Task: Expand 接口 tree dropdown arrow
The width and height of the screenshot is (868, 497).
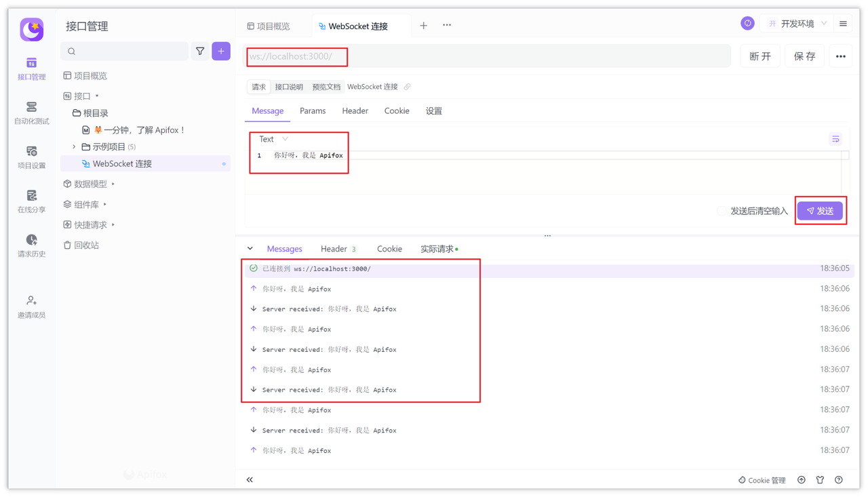Action: click(x=97, y=96)
